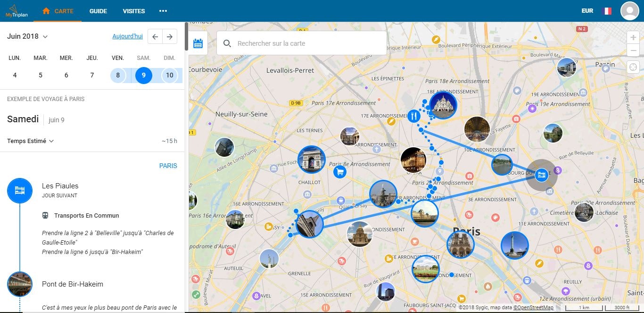The image size is (644, 313).
Task: Click the Gare du Nord station marker
Action: pyautogui.click(x=477, y=129)
